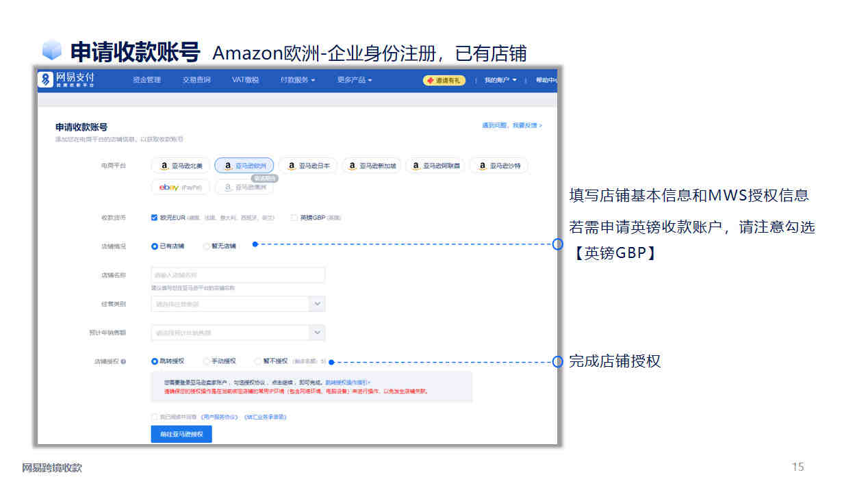The image size is (868, 490).
Task: Select the 暂无店铺 radio button
Action: 207,246
